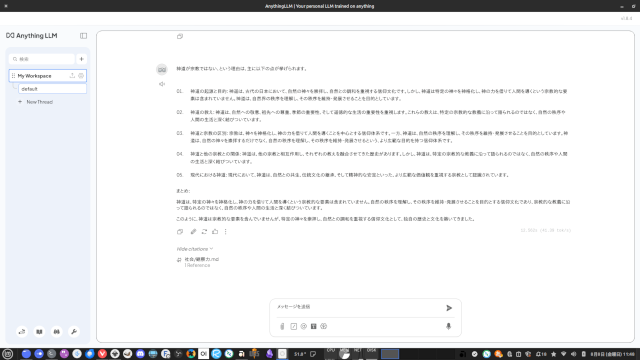This screenshot has width=640, height=360.
Task: Create a New Thread
Action: click(36, 102)
